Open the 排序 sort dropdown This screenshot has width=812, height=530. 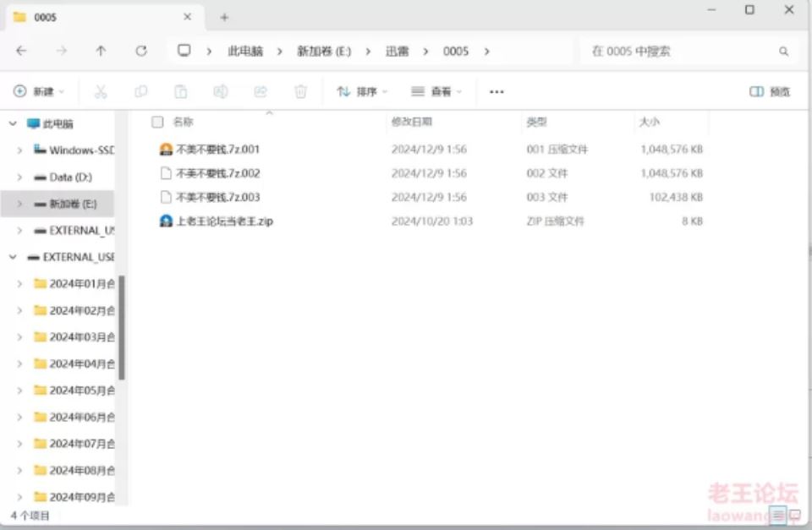(362, 91)
